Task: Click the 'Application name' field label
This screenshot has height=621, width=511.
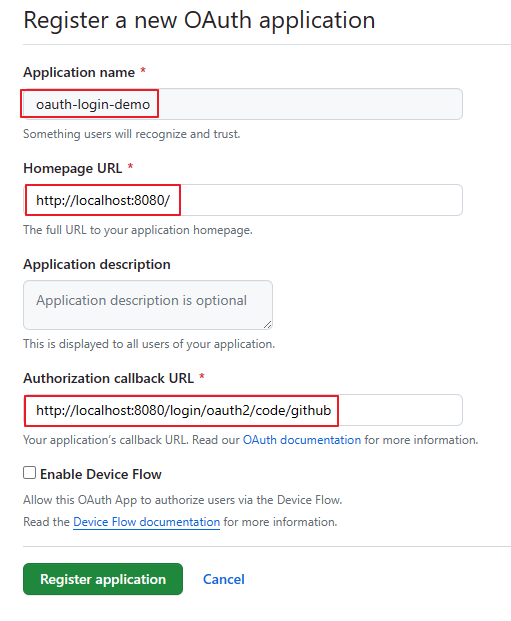Action: point(79,72)
